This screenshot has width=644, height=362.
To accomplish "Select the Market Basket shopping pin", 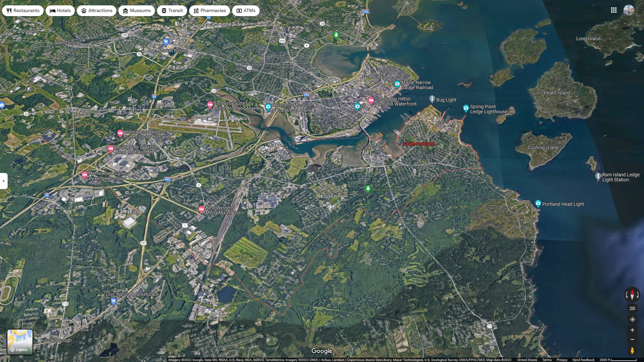I will click(x=166, y=42).
